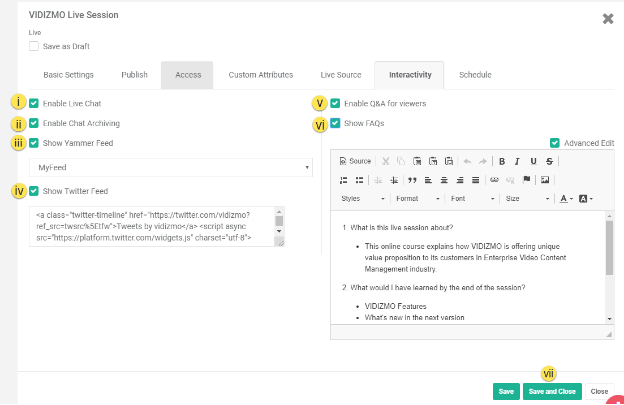Screen dimensions: 624x405
Task: Uncheck Show Twitter Feed
Action: (35, 191)
